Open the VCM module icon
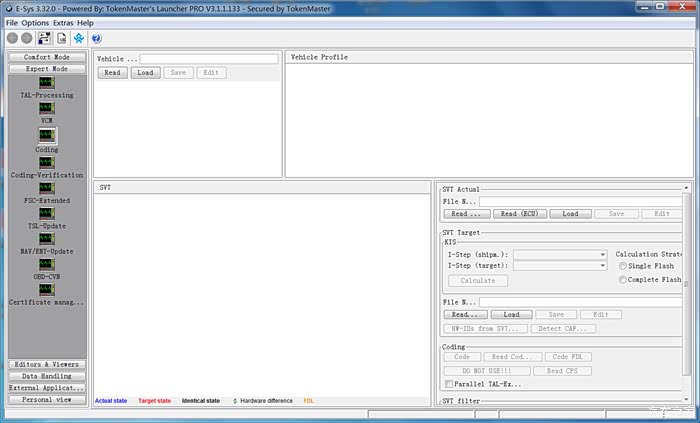This screenshot has width=700, height=423. coord(46,108)
